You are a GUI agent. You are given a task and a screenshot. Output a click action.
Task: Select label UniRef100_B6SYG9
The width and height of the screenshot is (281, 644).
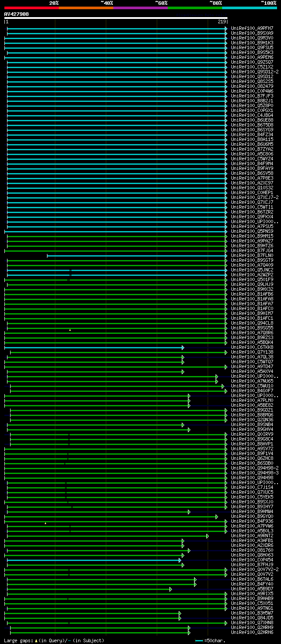(252, 130)
